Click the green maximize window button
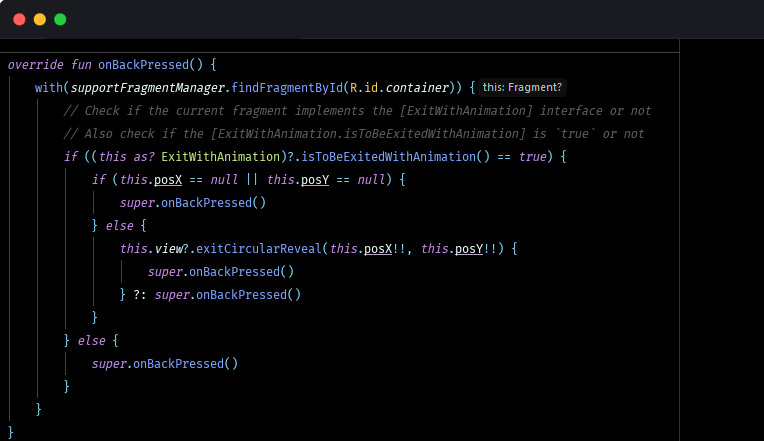The height and width of the screenshot is (441, 764). 60,19
